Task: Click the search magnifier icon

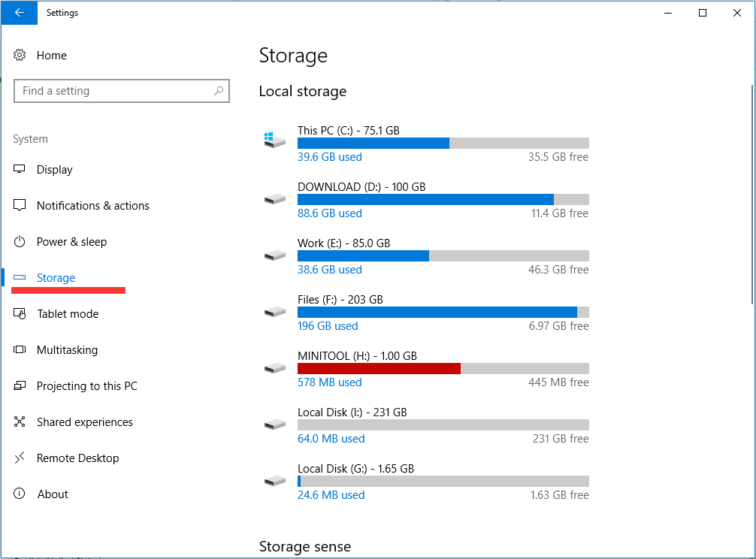Action: coord(219,91)
